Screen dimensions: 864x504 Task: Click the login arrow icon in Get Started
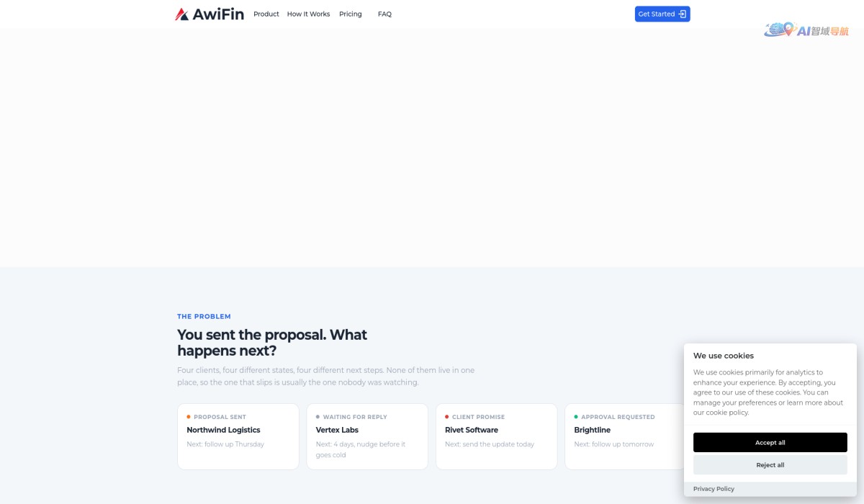(683, 14)
